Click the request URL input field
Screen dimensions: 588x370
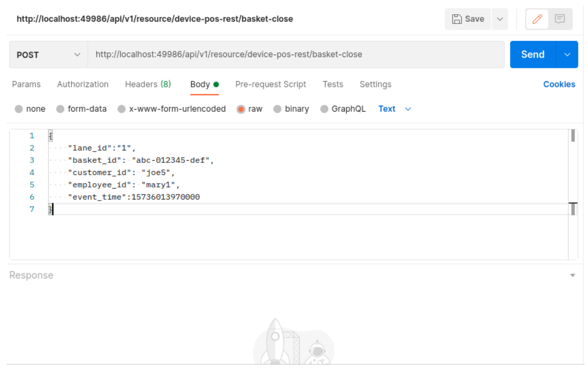[296, 55]
